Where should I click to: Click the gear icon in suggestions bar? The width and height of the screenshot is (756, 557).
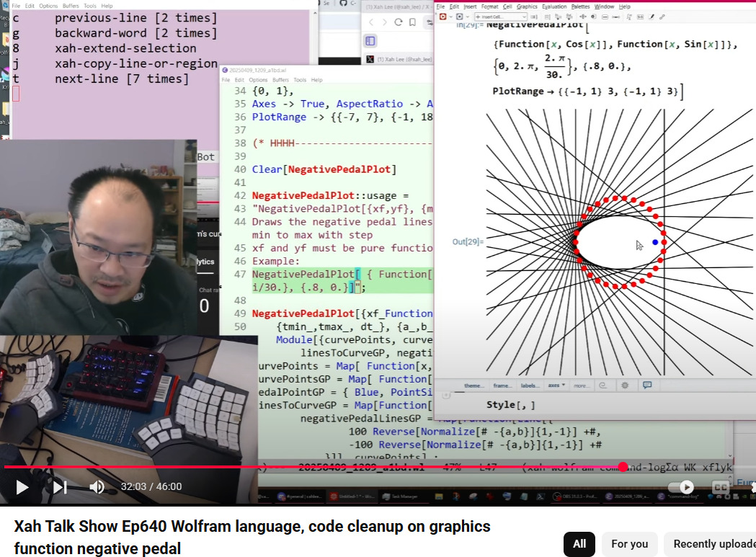(x=625, y=386)
